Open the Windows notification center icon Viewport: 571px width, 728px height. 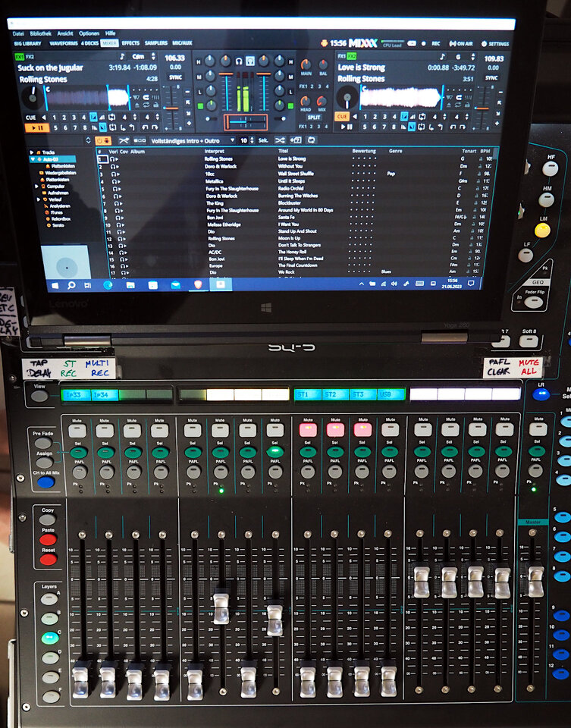pyautogui.click(x=471, y=283)
